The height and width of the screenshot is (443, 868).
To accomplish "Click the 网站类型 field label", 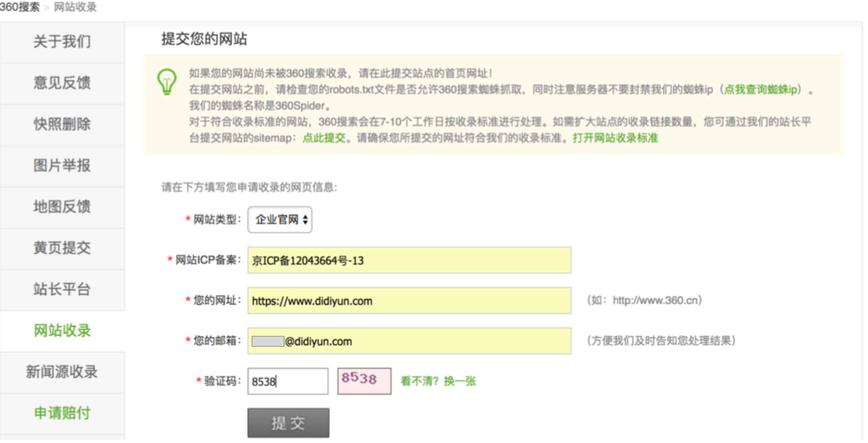I will click(217, 220).
